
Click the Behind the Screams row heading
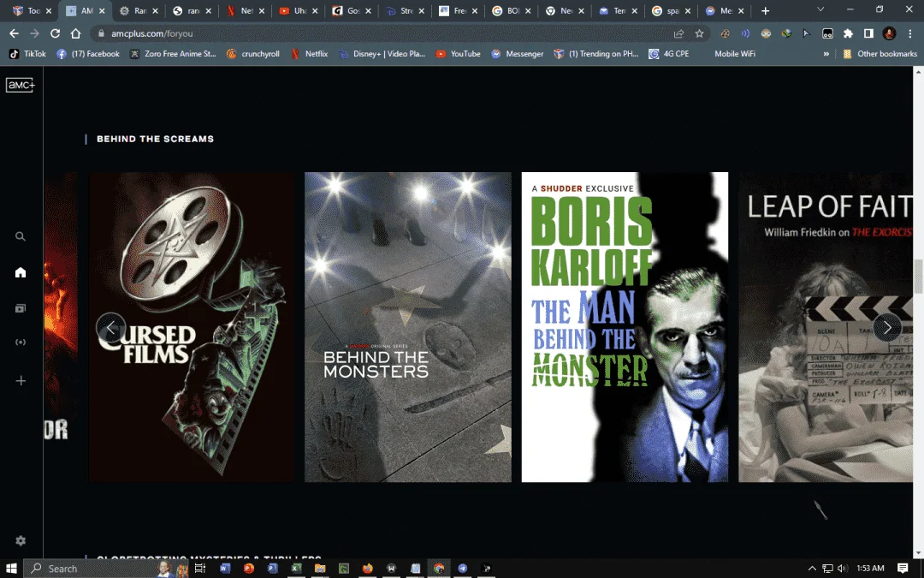tap(155, 139)
